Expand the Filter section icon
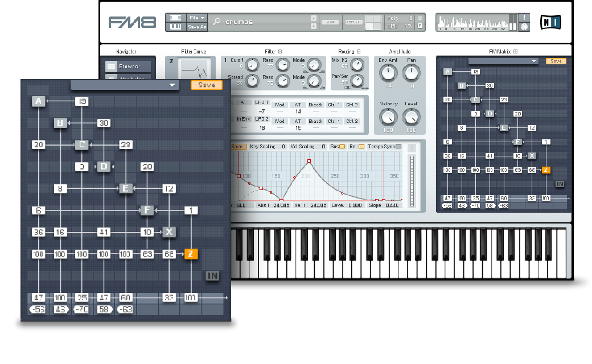The height and width of the screenshot is (364, 592). 280,52
